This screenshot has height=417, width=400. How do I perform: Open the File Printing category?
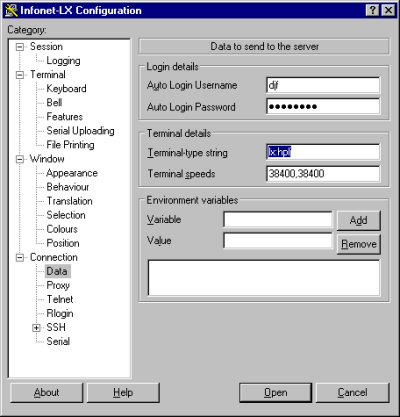click(70, 145)
